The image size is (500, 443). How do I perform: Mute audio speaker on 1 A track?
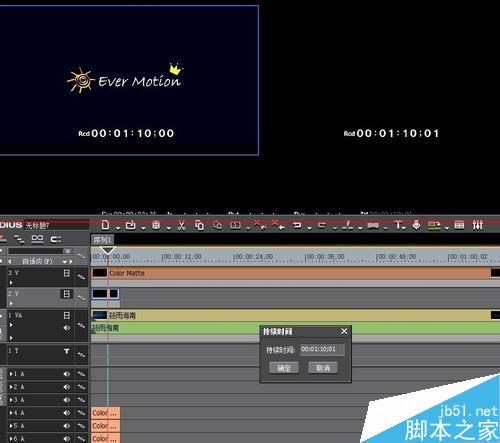67,374
